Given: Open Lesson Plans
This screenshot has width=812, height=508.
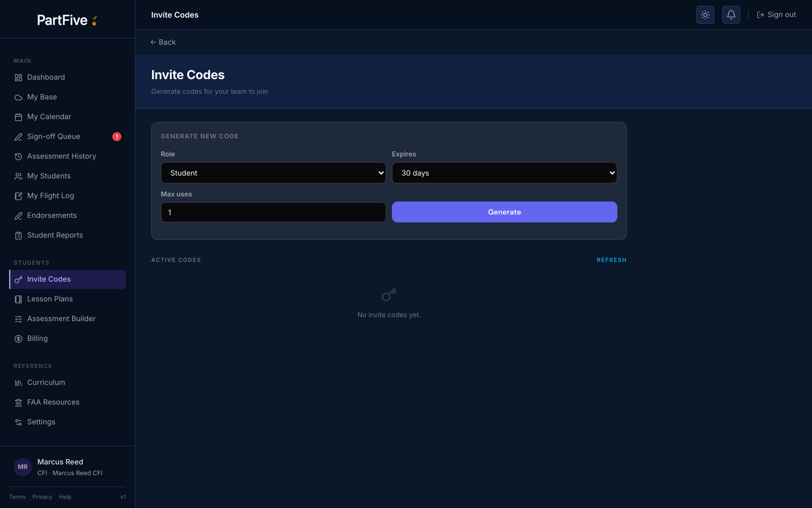Looking at the screenshot, I should point(68,299).
